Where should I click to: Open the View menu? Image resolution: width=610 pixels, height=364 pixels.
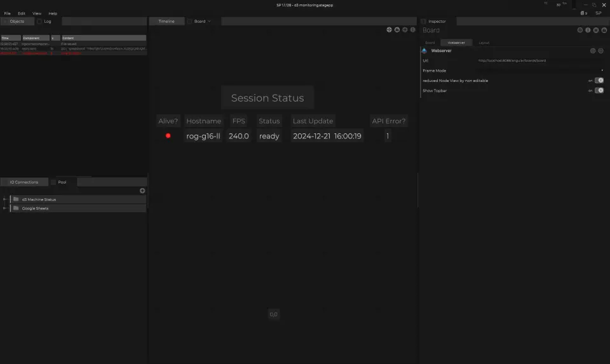pos(37,13)
